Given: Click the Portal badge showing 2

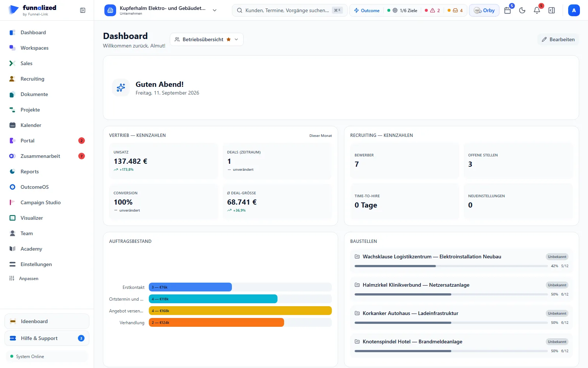Looking at the screenshot, I should pos(82,141).
